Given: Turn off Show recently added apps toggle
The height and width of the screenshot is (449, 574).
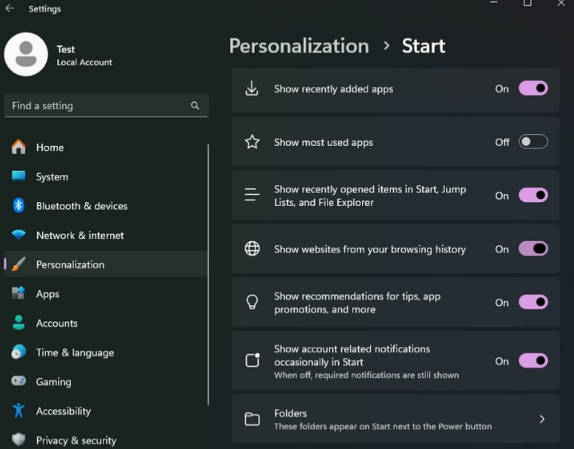Looking at the screenshot, I should click(x=533, y=89).
